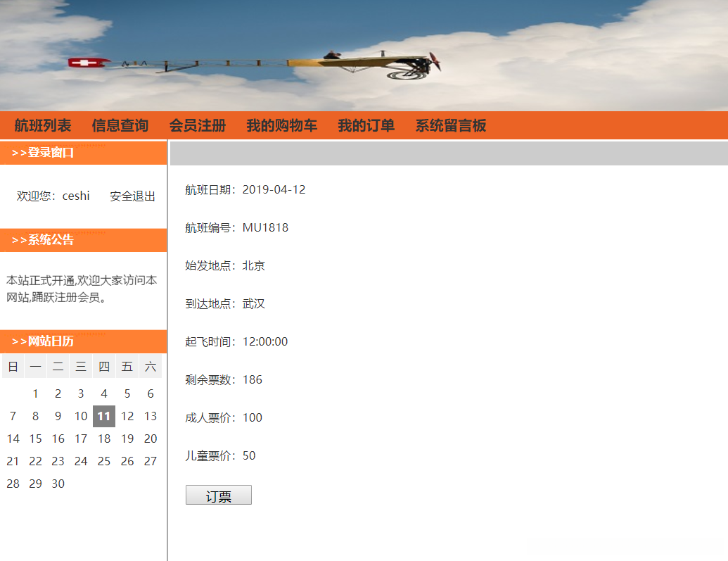Select calendar date 12
Viewport: 728px width, 561px height.
[127, 416]
